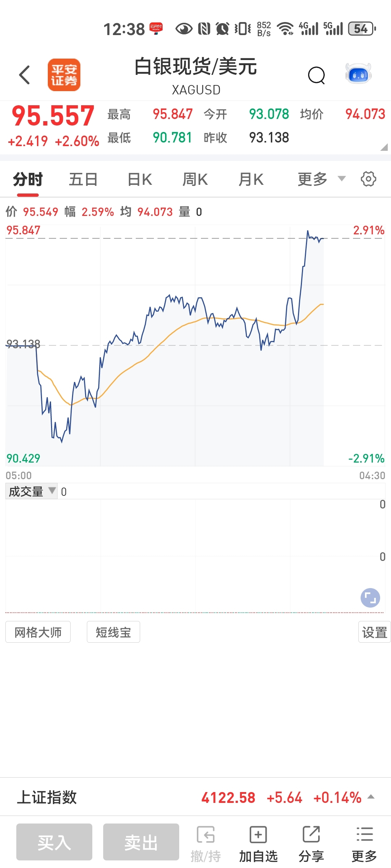Open the Ping An Securities logo
The height and width of the screenshot is (868, 391).
(64, 75)
